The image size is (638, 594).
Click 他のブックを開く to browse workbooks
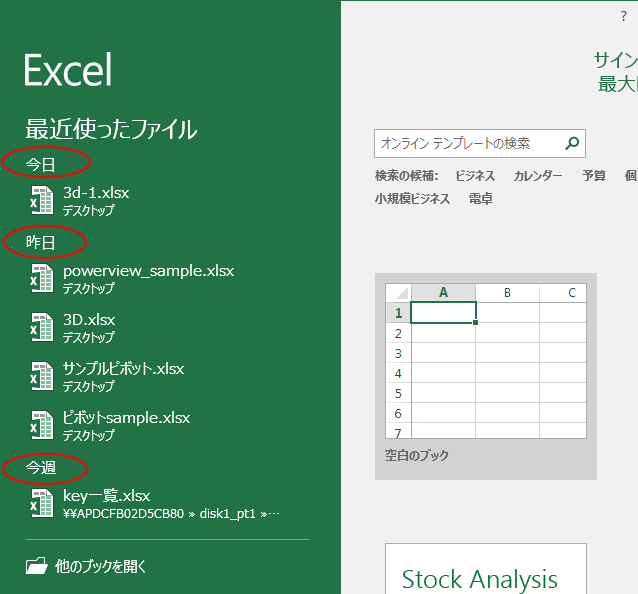pyautogui.click(x=101, y=566)
